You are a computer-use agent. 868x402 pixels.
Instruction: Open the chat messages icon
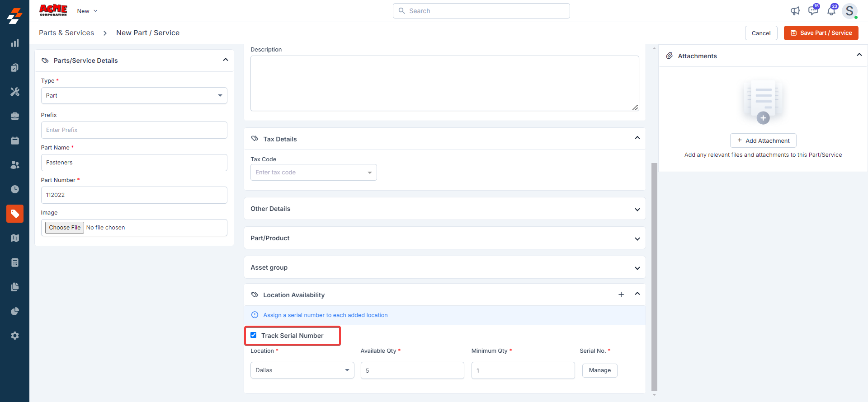click(x=813, y=11)
